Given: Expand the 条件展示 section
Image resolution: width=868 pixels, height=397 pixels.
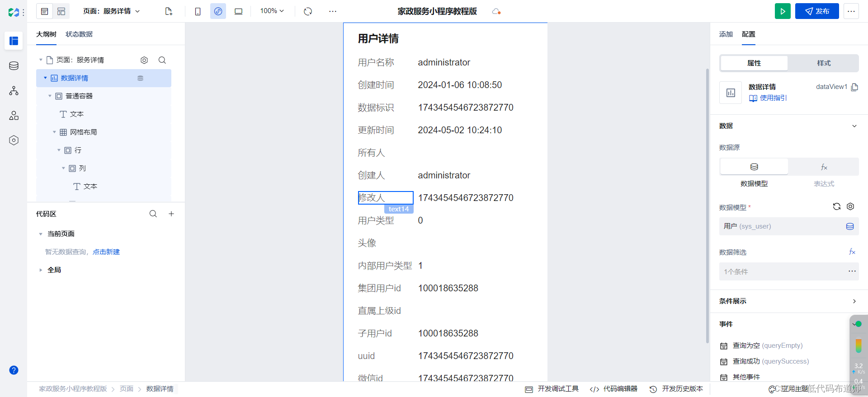Looking at the screenshot, I should click(x=854, y=301).
